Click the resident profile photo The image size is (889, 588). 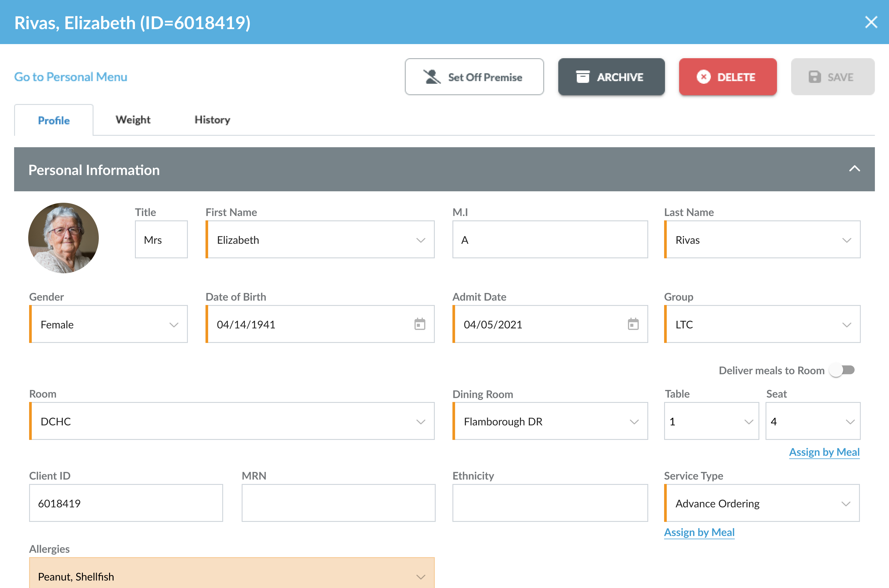(x=63, y=238)
